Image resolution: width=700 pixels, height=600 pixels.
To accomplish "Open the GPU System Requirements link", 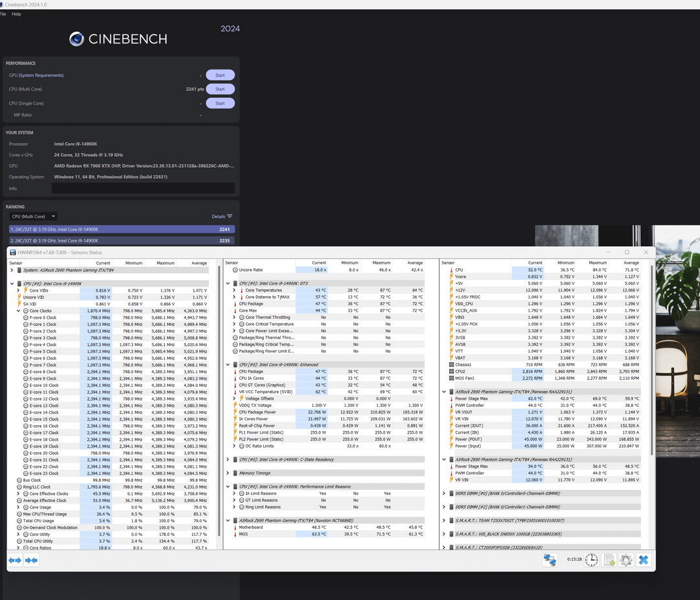I will coord(41,75).
